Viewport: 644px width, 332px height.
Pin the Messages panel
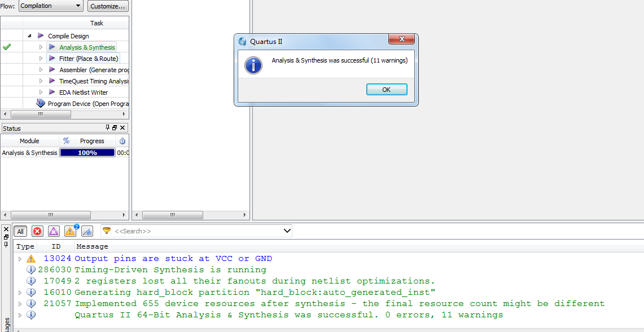tap(6, 245)
